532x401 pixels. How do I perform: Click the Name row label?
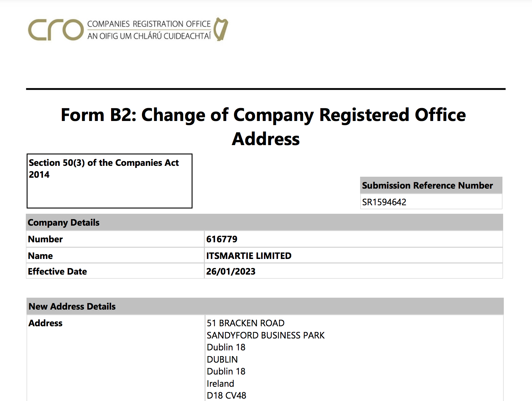40,256
